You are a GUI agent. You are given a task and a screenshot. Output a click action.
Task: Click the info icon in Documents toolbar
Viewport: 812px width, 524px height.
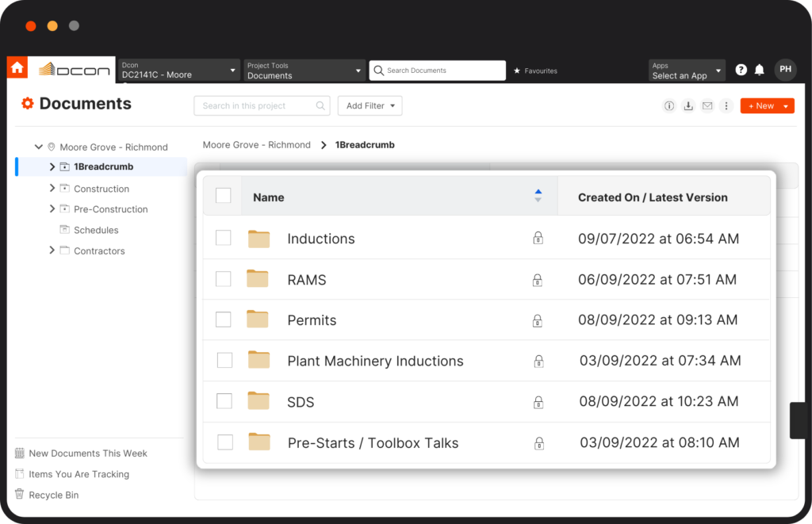click(669, 106)
